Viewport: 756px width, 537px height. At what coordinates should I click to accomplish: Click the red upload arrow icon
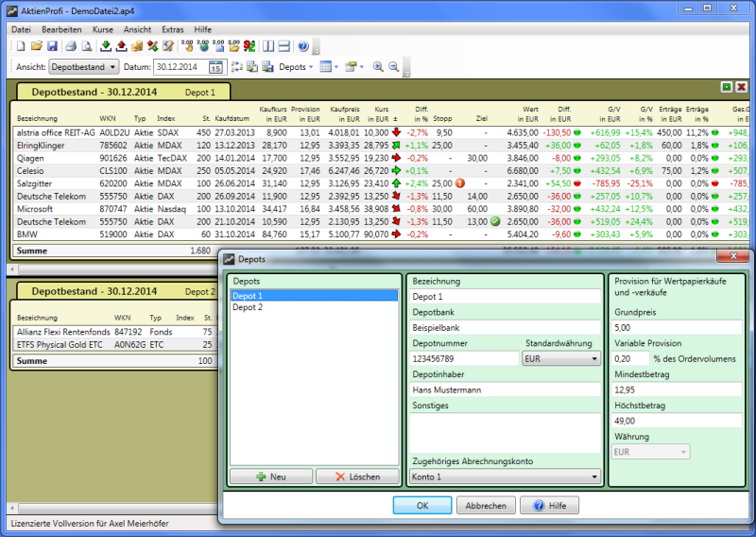[x=121, y=45]
